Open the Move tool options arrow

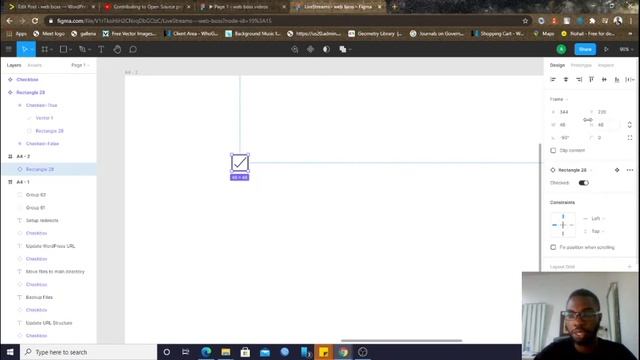[x=32, y=50]
